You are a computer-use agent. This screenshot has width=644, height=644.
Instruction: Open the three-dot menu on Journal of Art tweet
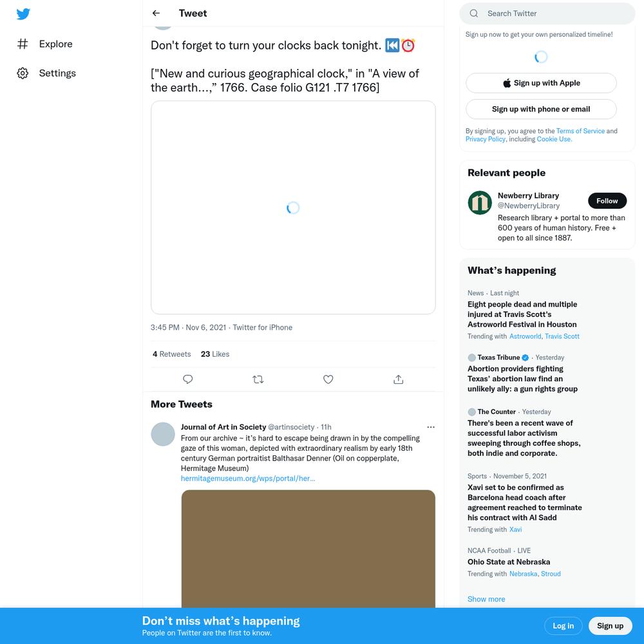430,427
